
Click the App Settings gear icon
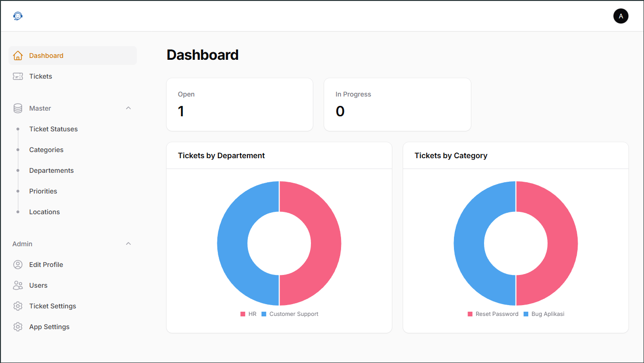pyautogui.click(x=17, y=326)
